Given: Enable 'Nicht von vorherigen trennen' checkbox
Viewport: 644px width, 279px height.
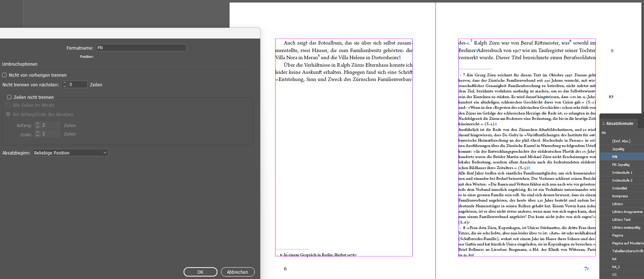Looking at the screenshot, I should [4, 75].
